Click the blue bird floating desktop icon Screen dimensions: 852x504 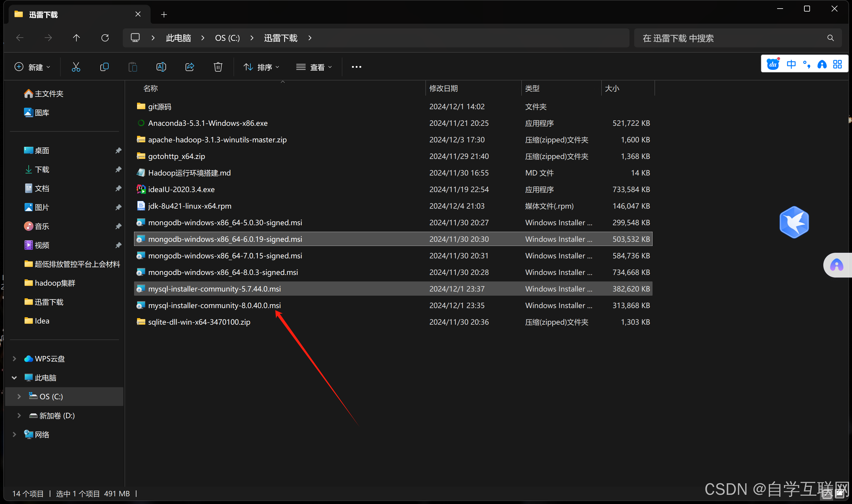click(x=794, y=222)
